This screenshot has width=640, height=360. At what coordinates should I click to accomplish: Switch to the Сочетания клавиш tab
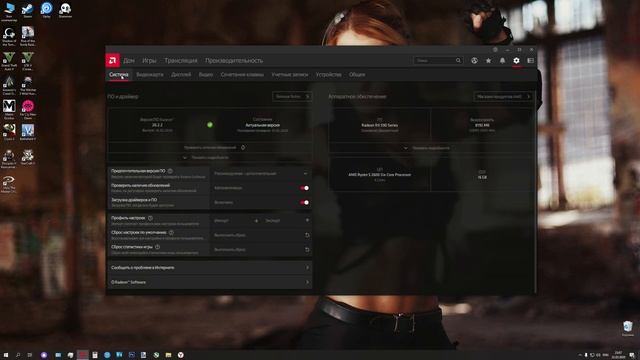point(242,75)
